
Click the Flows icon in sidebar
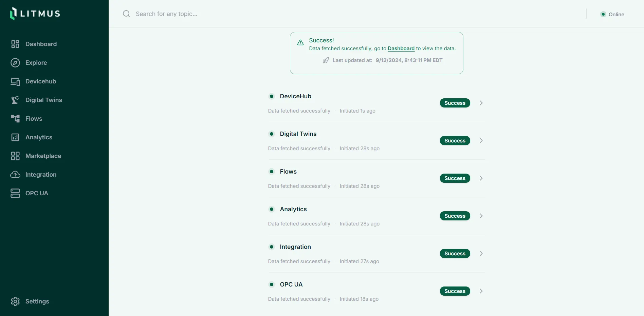pyautogui.click(x=15, y=119)
